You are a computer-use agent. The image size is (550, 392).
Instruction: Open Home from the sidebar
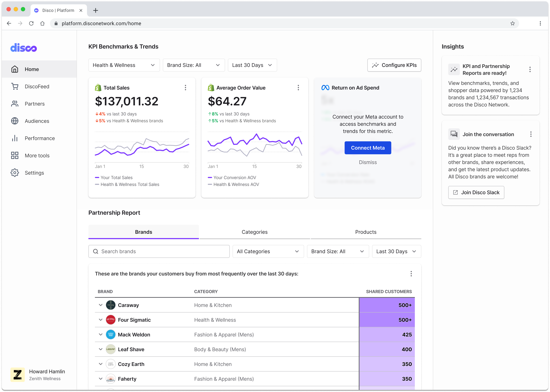tap(39, 69)
